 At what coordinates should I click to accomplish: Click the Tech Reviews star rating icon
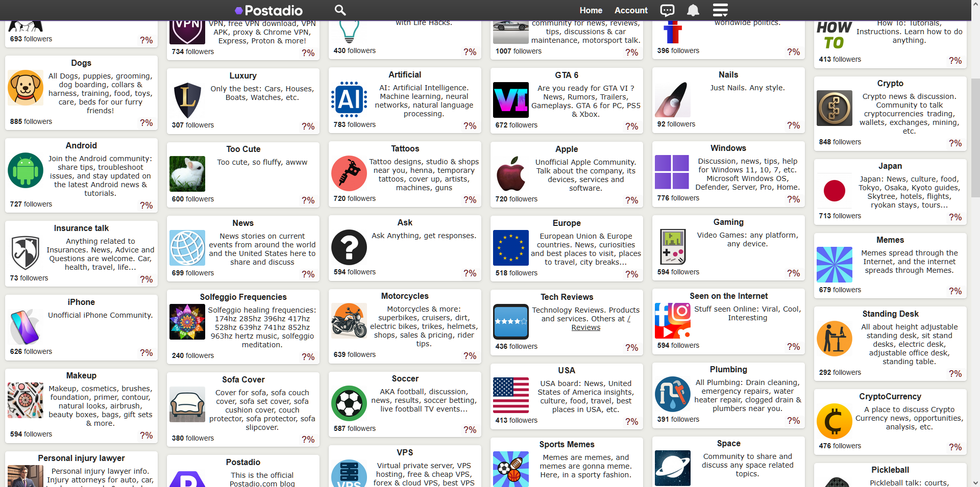click(511, 322)
